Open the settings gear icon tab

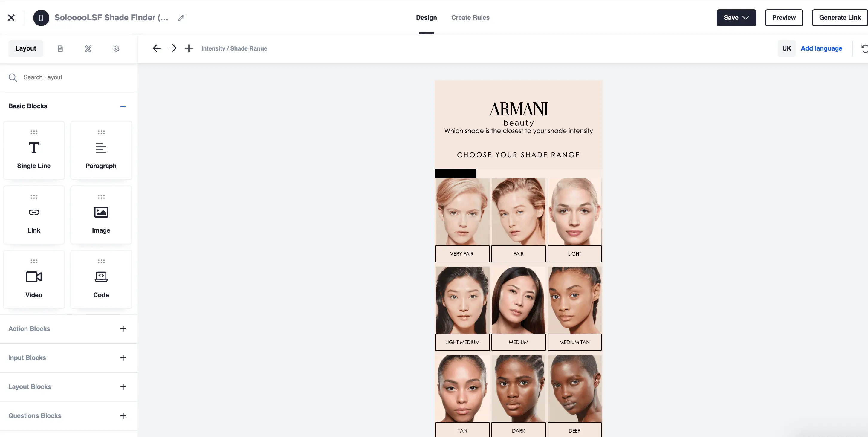coord(116,48)
